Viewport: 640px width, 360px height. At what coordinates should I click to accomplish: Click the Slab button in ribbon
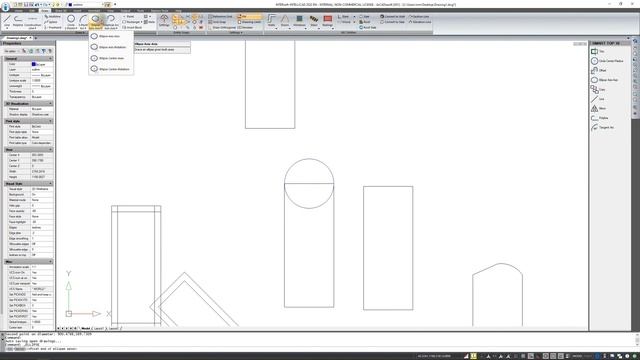364,17
